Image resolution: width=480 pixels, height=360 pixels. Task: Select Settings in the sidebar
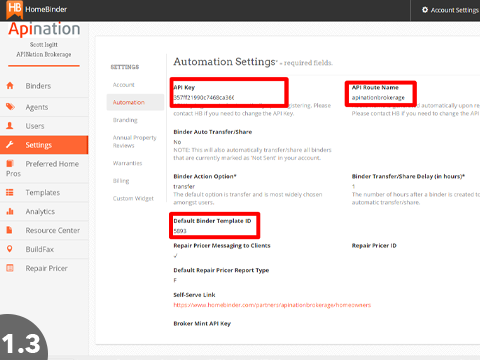coord(44,145)
